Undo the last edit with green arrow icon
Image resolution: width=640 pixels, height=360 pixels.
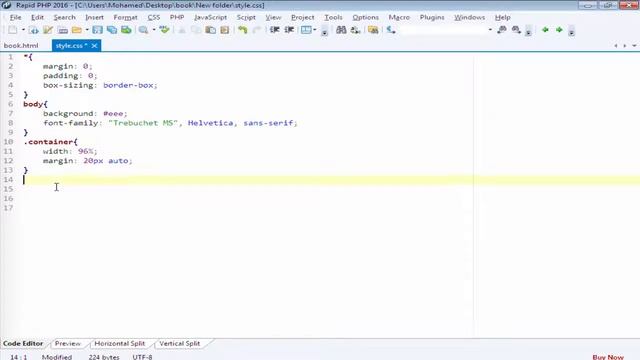click(x=243, y=30)
